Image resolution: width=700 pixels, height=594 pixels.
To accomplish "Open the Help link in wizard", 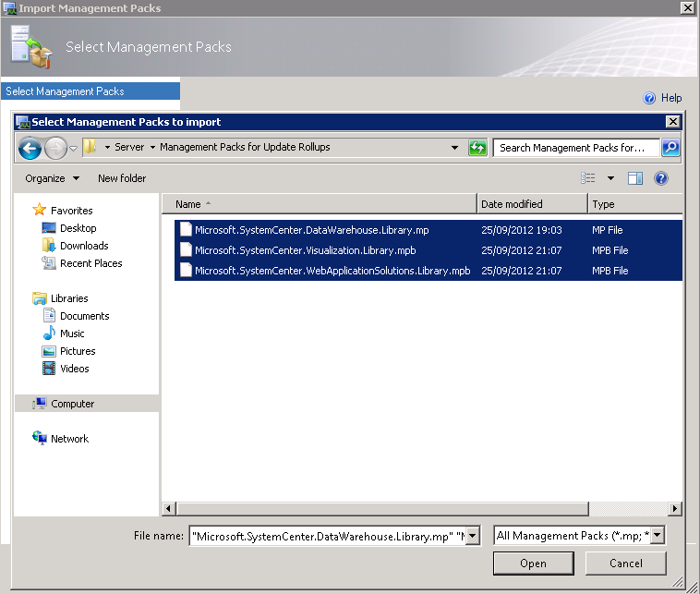I will 671,98.
